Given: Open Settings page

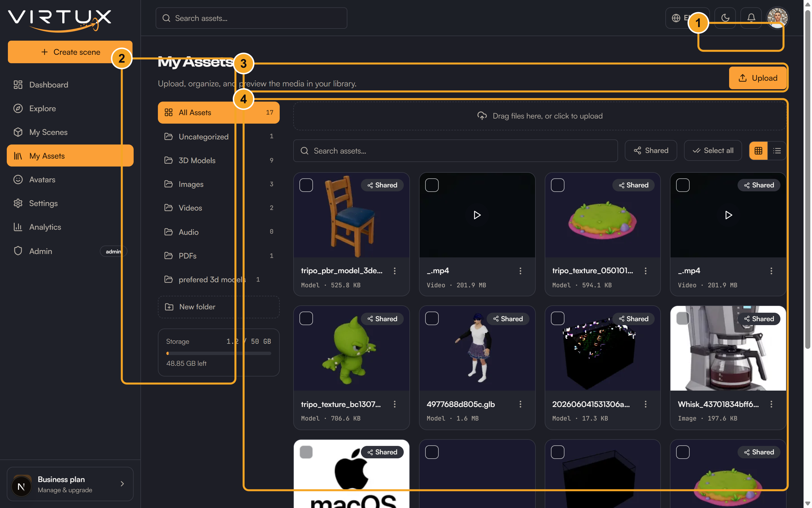Looking at the screenshot, I should pyautogui.click(x=70, y=203).
